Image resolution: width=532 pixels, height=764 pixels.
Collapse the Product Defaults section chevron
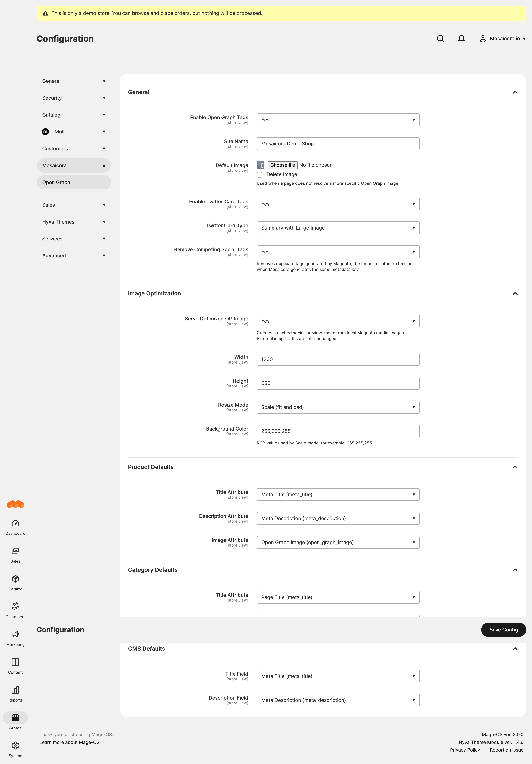[515, 467]
